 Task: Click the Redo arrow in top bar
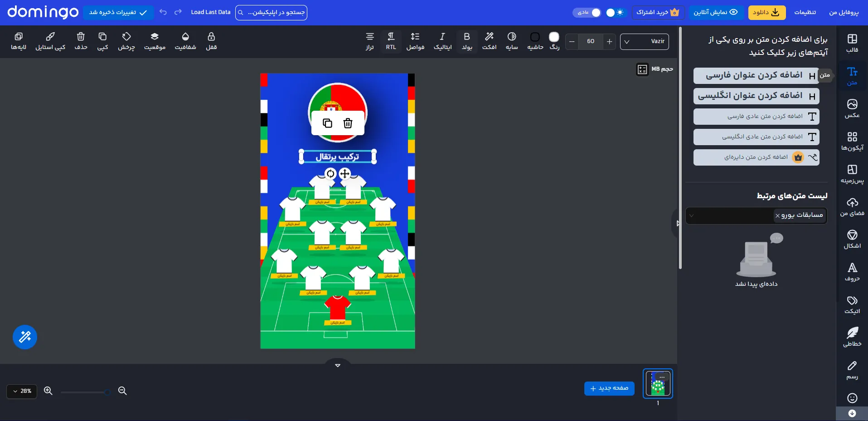tap(178, 12)
